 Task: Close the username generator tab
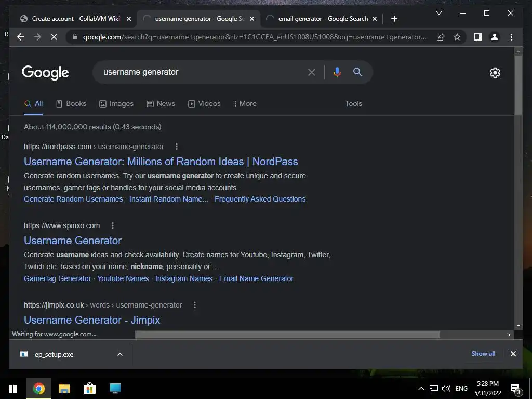(x=252, y=19)
